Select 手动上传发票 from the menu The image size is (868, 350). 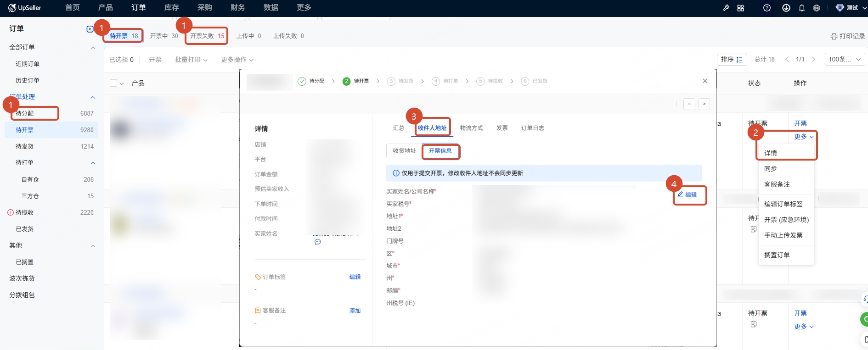click(783, 235)
